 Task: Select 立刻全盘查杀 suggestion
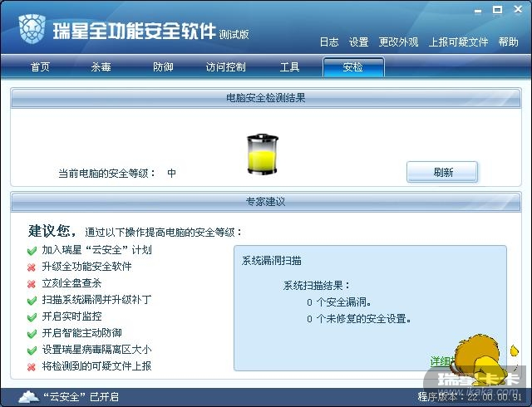pos(71,283)
